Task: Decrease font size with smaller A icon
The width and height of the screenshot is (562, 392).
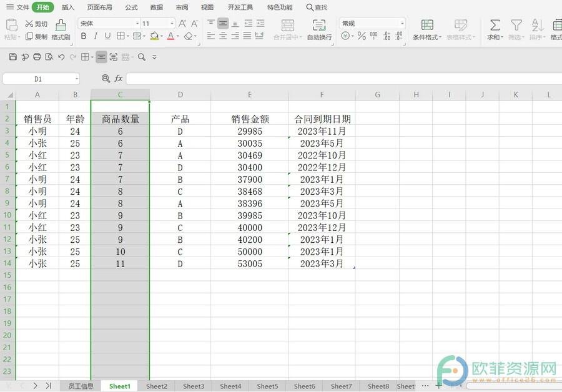Action: 194,24
